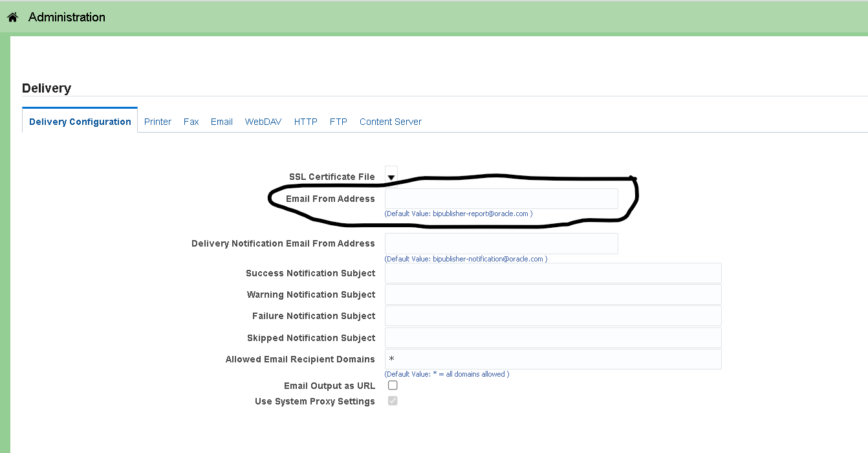Click the Skipped Notification Subject label
Viewport: 868px width, 453px height.
pos(311,338)
